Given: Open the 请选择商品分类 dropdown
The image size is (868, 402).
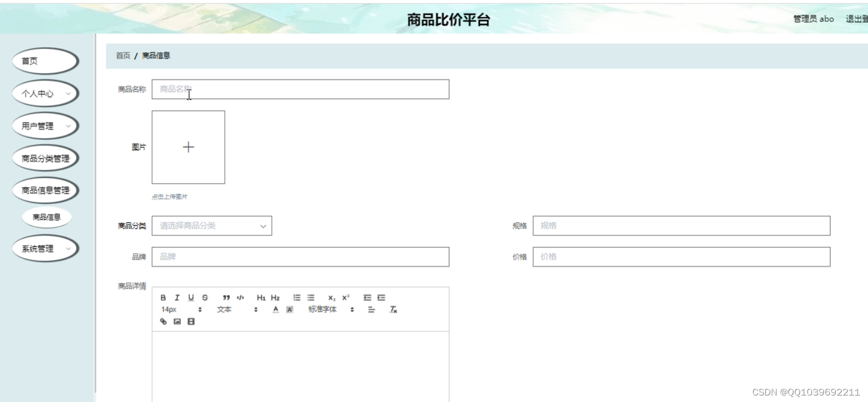Looking at the screenshot, I should pos(212,226).
